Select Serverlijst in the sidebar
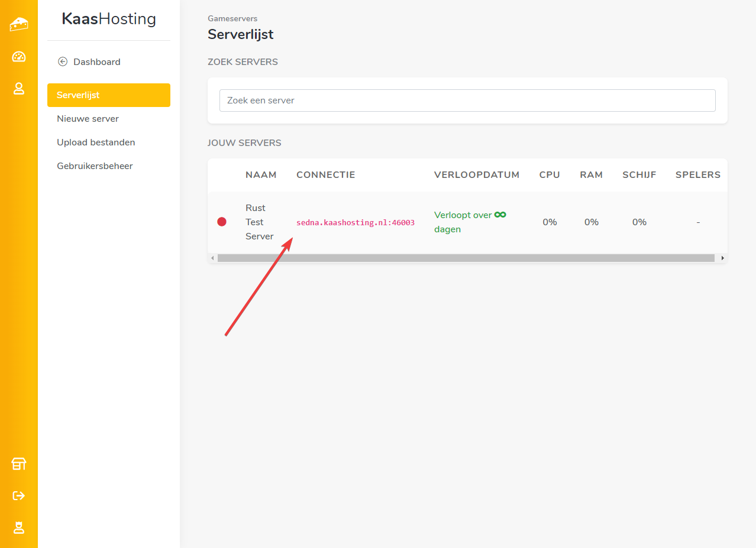Viewport: 756px width, 548px height. 108,95
